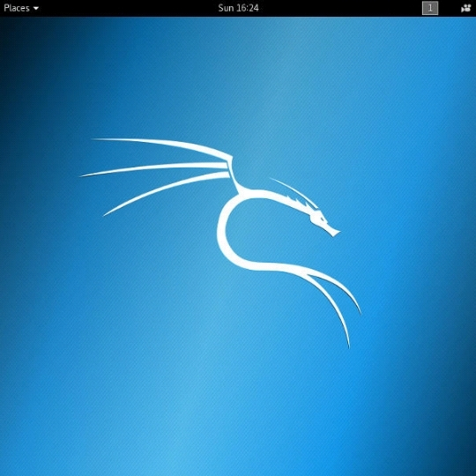Viewport: 476px width, 476px height.
Task: Open the Sun 16:24 clock calendar
Action: click(238, 8)
